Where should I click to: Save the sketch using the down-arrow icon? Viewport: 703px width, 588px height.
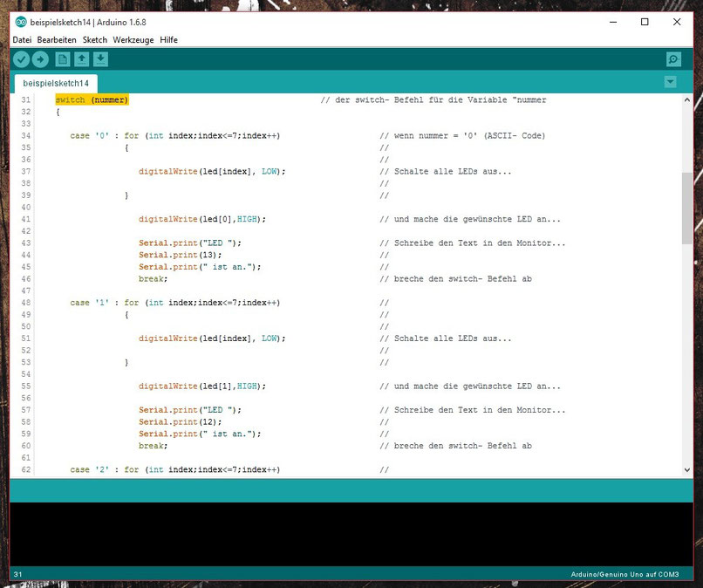coord(101,59)
